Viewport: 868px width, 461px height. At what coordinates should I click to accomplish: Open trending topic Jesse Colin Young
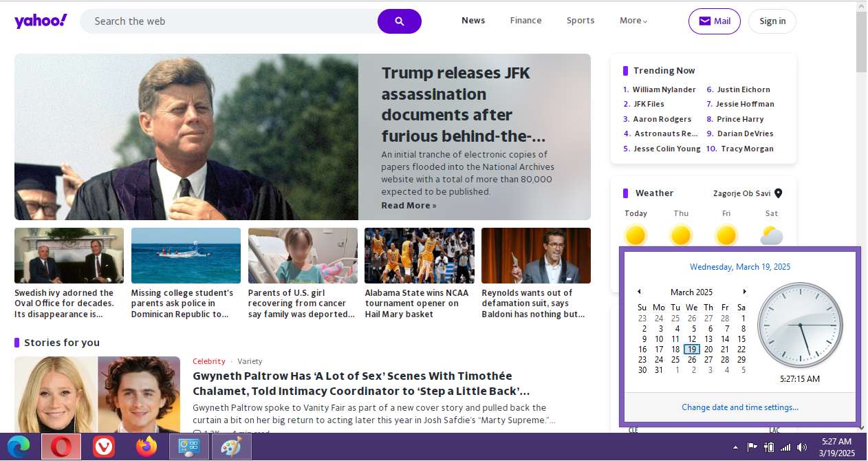click(666, 149)
